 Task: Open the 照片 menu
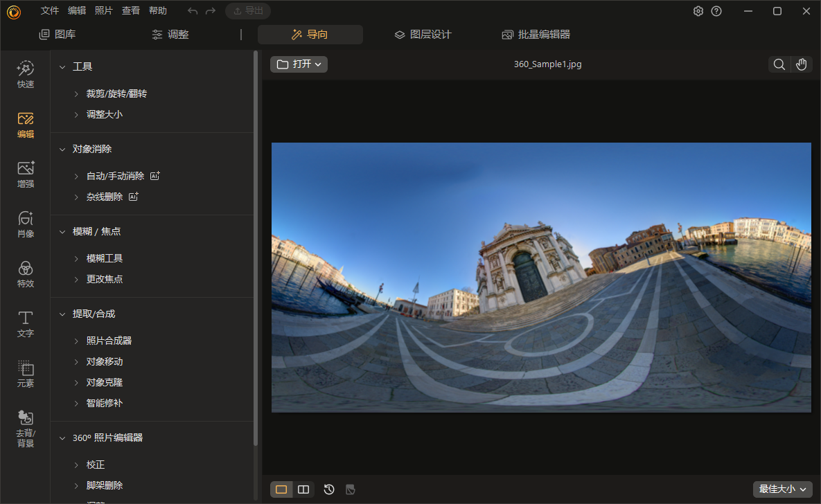(x=104, y=10)
